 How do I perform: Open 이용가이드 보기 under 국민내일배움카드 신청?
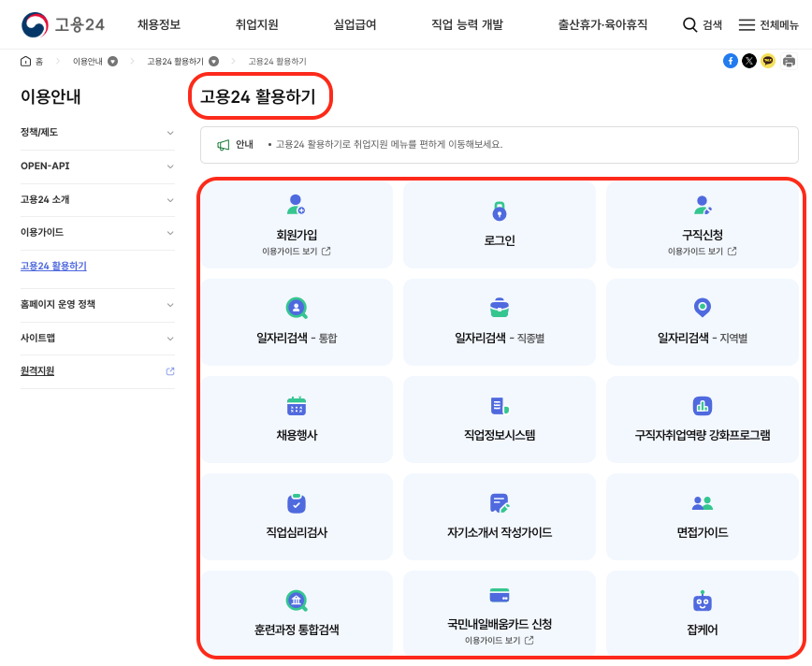pos(500,641)
